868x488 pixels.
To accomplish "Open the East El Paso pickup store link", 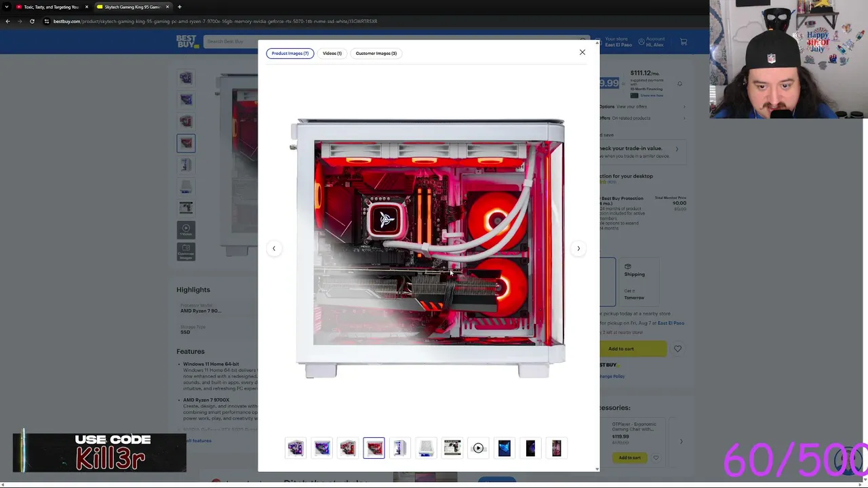I will coord(671,323).
